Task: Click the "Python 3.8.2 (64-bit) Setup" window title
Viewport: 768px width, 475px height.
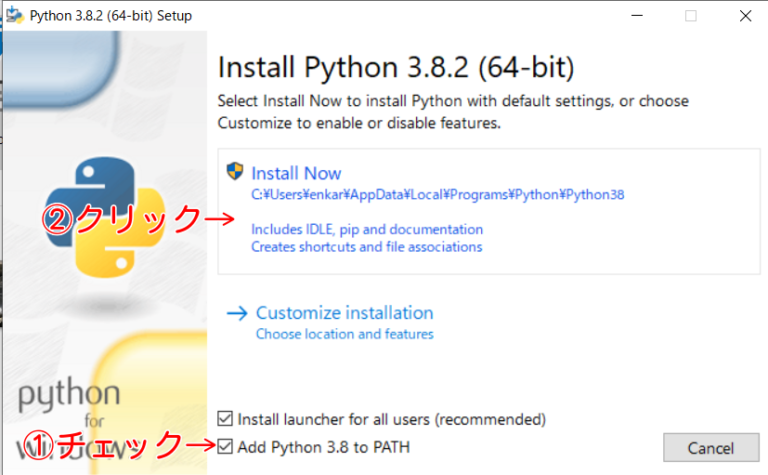Action: (x=111, y=16)
